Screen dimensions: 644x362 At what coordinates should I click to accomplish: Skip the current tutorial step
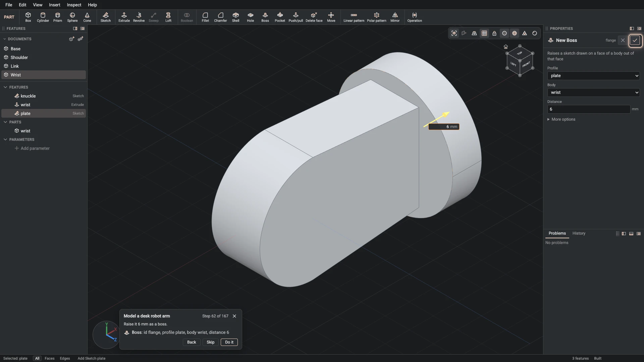click(x=210, y=342)
